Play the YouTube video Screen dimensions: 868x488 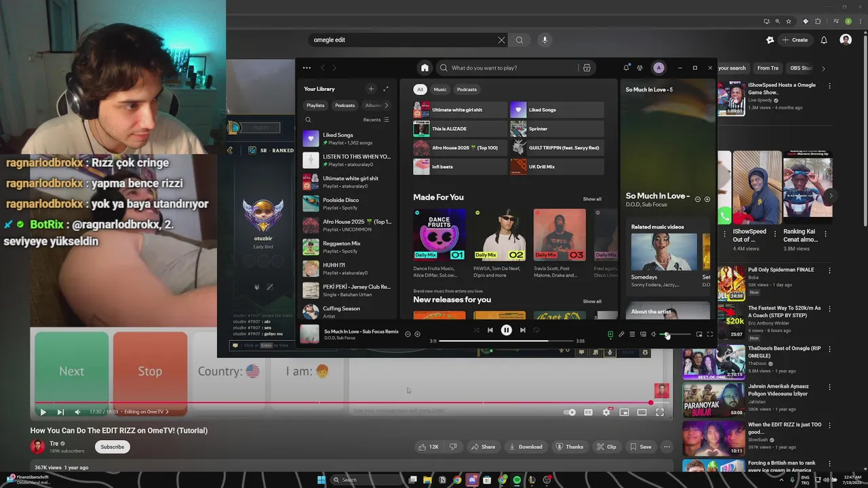(43, 412)
